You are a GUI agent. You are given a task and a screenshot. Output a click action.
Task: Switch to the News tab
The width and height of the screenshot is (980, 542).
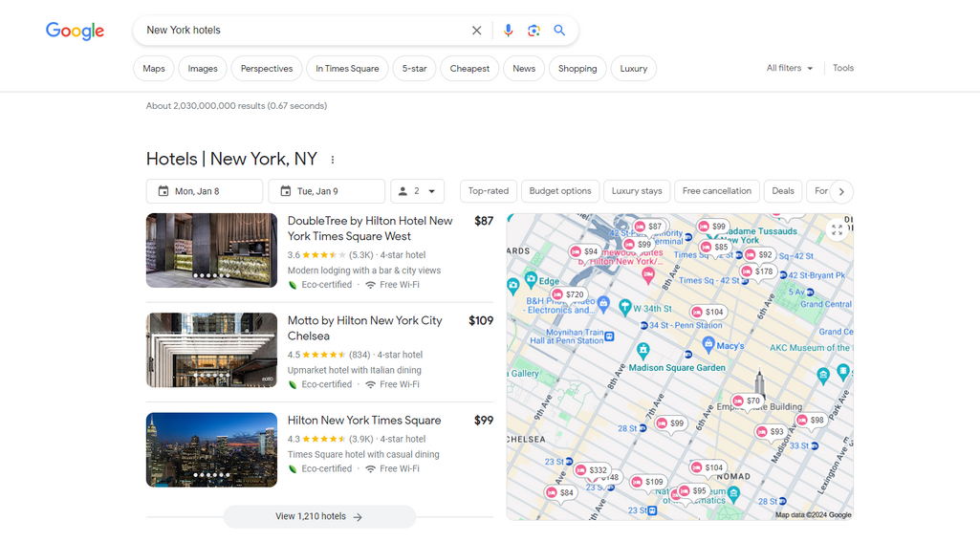[x=524, y=69]
